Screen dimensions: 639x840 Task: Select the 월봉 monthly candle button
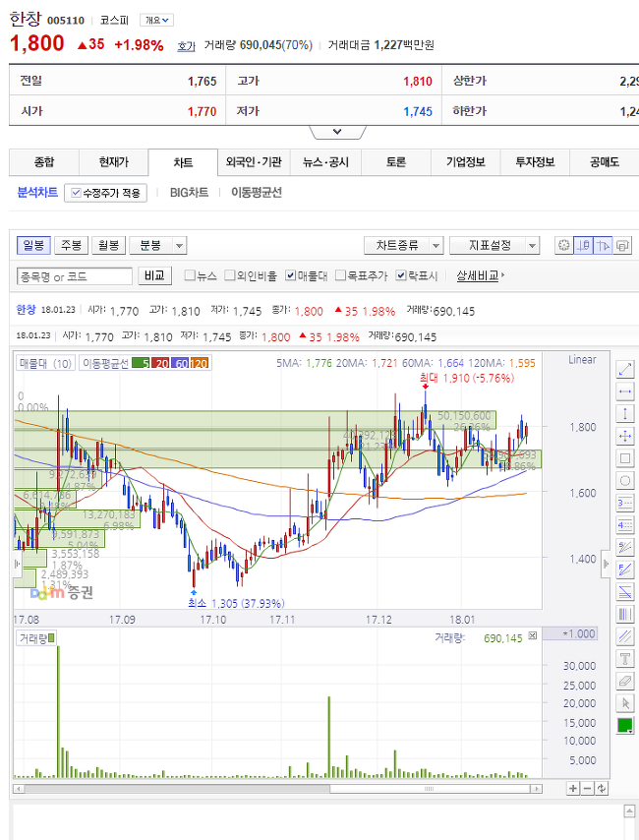(109, 245)
